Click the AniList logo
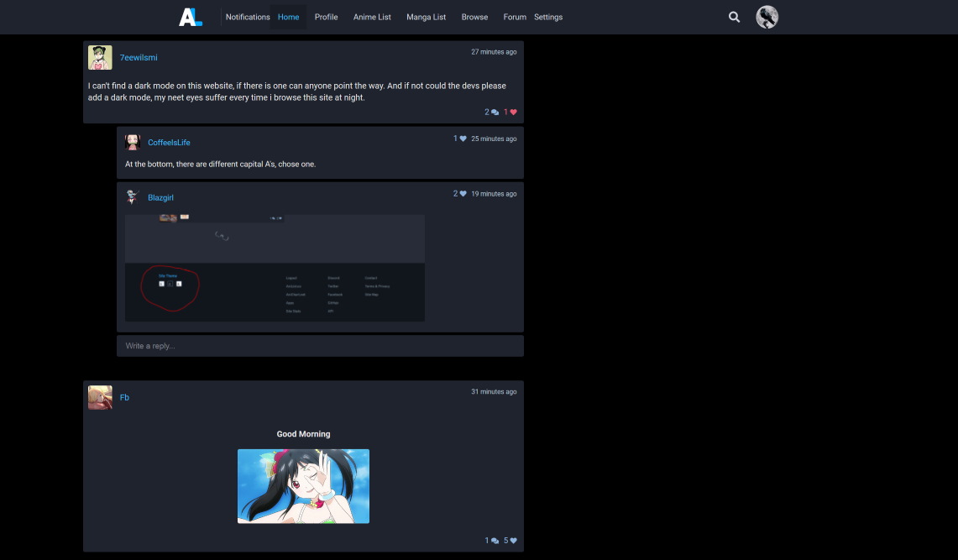 pos(190,17)
